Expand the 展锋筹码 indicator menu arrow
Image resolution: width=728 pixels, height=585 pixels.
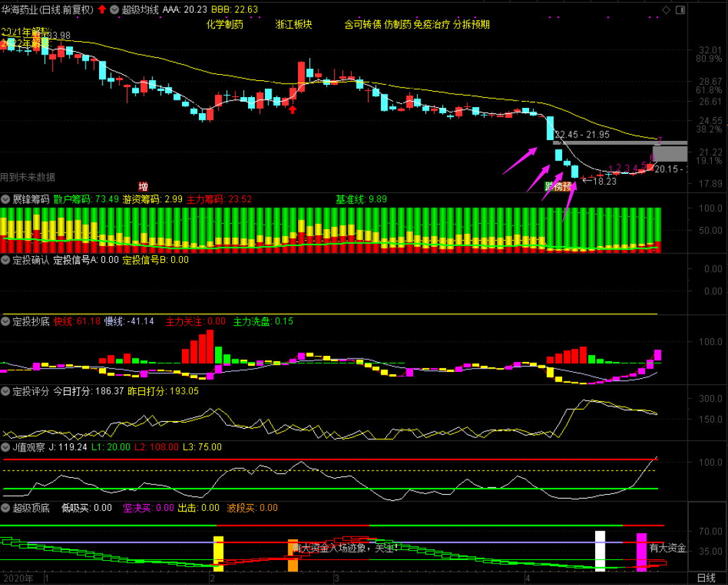coord(5,199)
